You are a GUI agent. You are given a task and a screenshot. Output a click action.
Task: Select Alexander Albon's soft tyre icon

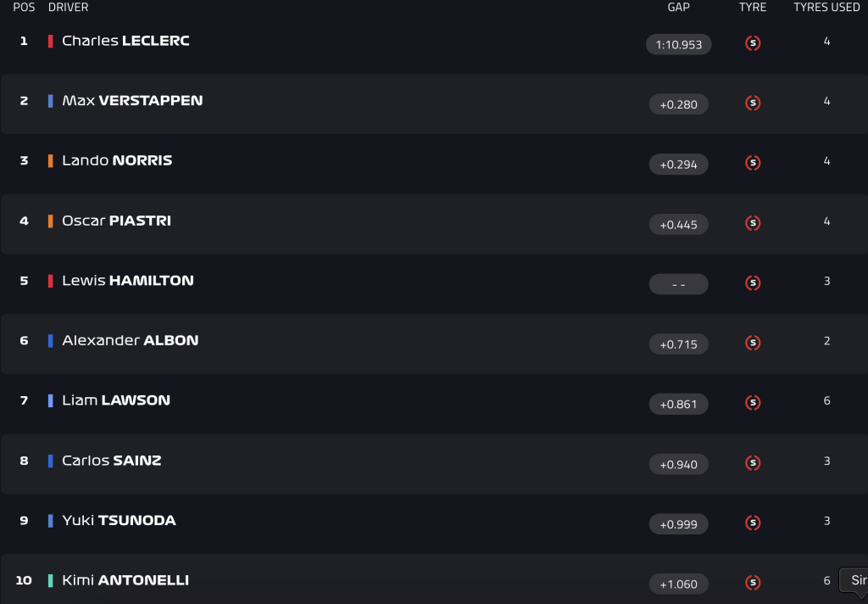coord(753,343)
